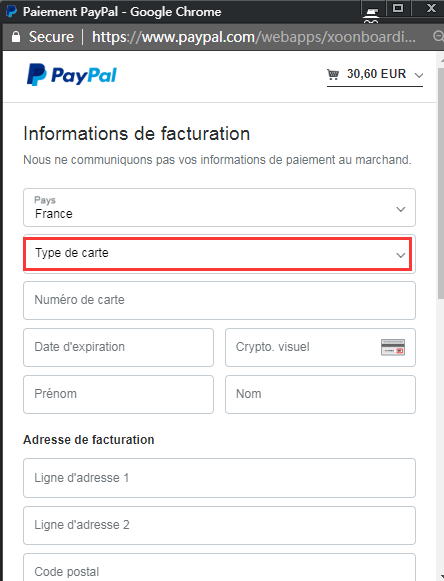Click the card security code illustration icon
Screen dimensions: 444x581
pyautogui.click(x=393, y=347)
